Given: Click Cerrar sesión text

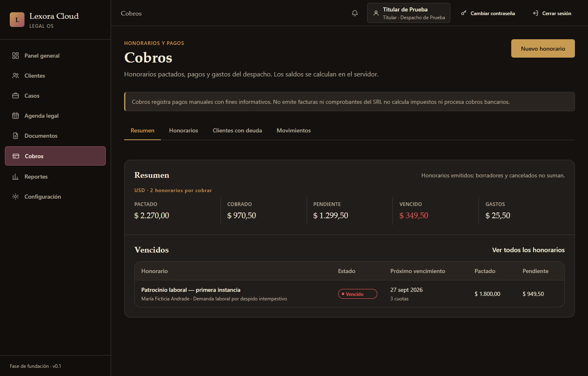Looking at the screenshot, I should tap(557, 13).
